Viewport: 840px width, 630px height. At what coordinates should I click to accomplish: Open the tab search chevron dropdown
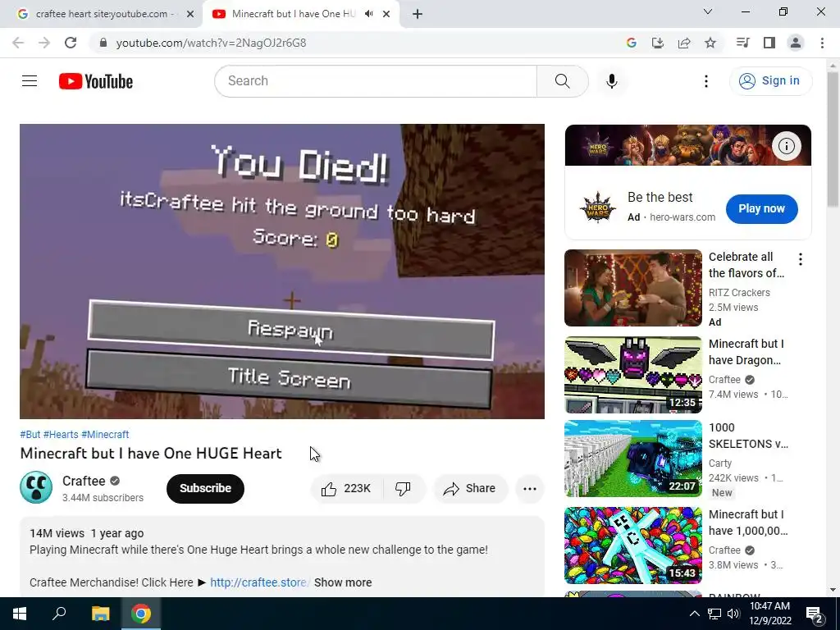(708, 11)
